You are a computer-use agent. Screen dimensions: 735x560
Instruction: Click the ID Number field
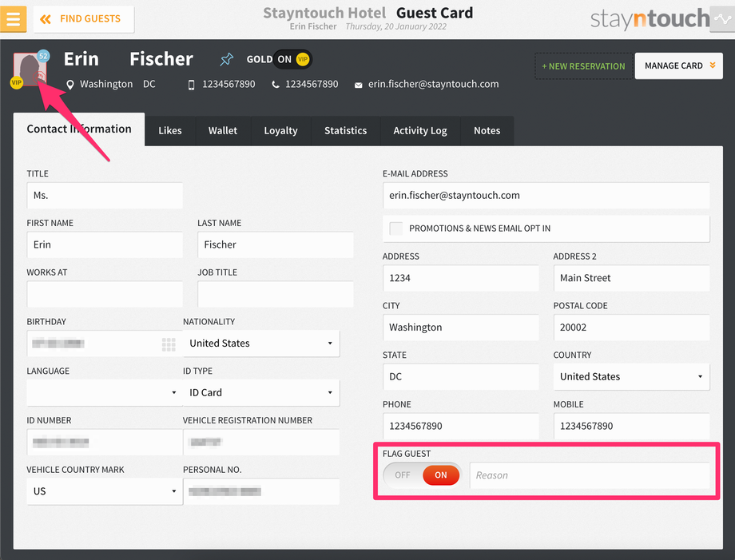105,442
